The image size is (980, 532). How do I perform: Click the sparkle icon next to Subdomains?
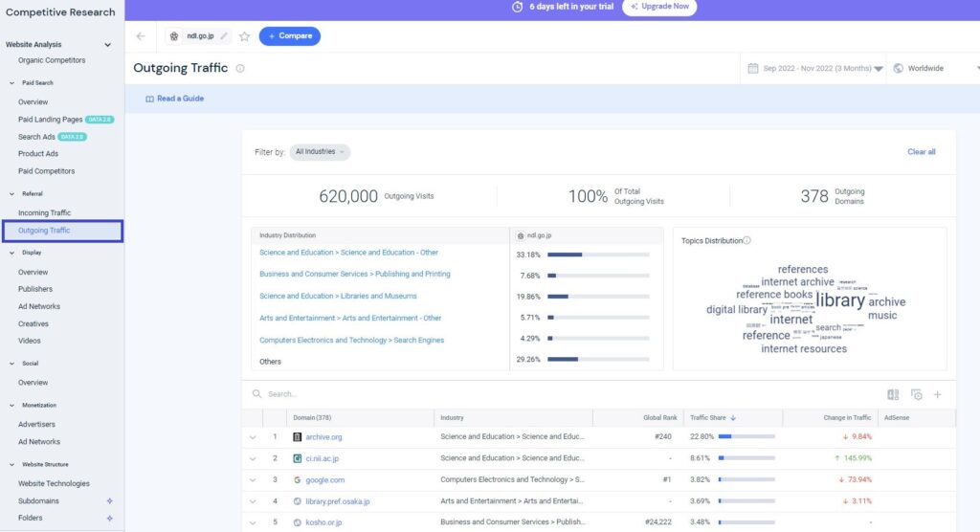pos(109,500)
